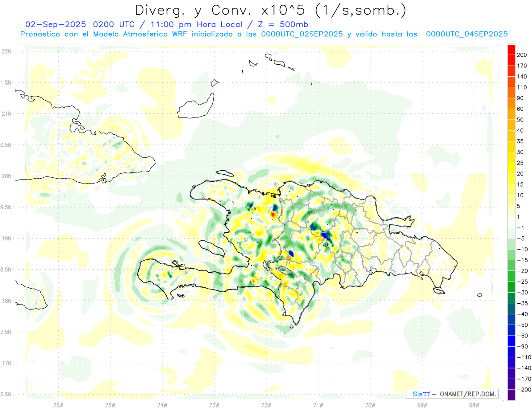Click the '50' value on the color scale

[x=520, y=120]
